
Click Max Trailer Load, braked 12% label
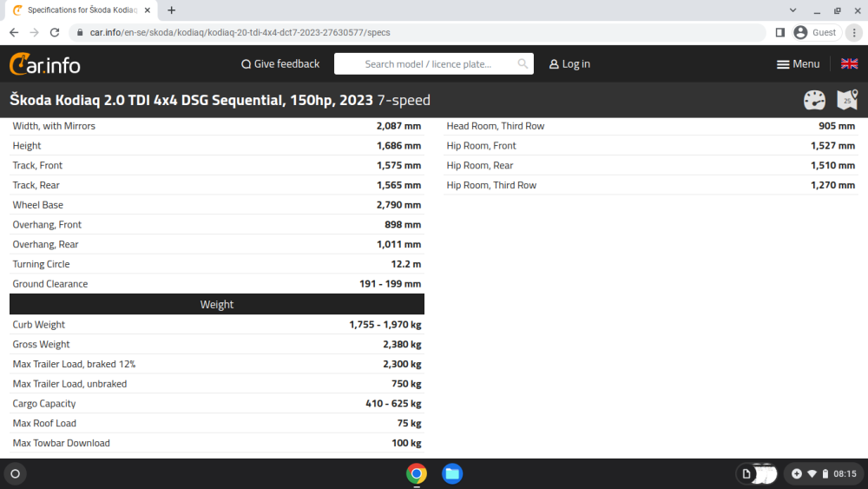click(74, 364)
